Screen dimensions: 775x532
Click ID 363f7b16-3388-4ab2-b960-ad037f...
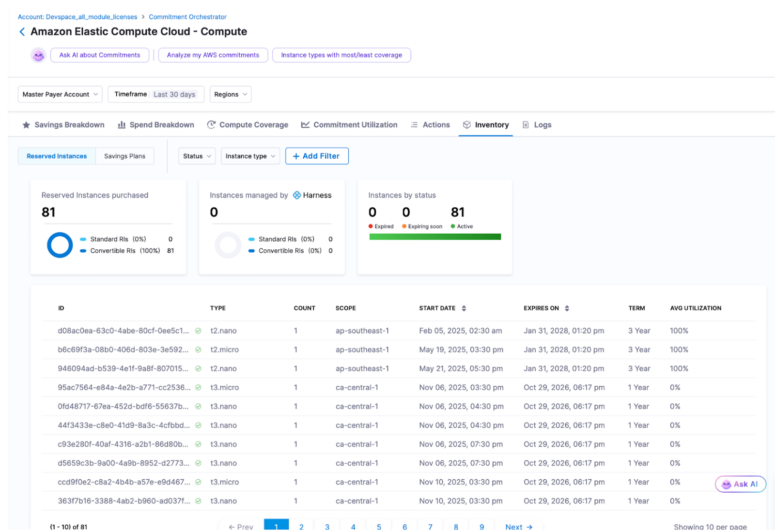pyautogui.click(x=124, y=501)
